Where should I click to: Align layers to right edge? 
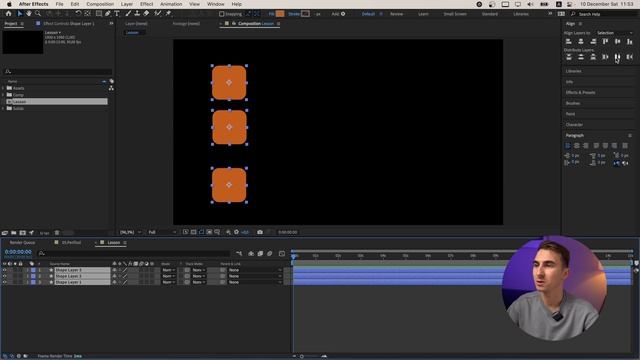[x=593, y=41]
